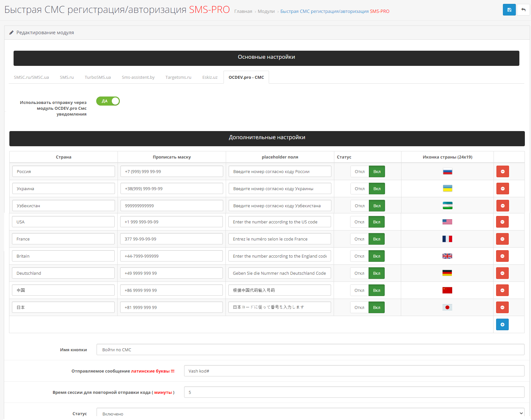Click the Japan flag icon
531x420 pixels.
point(447,307)
